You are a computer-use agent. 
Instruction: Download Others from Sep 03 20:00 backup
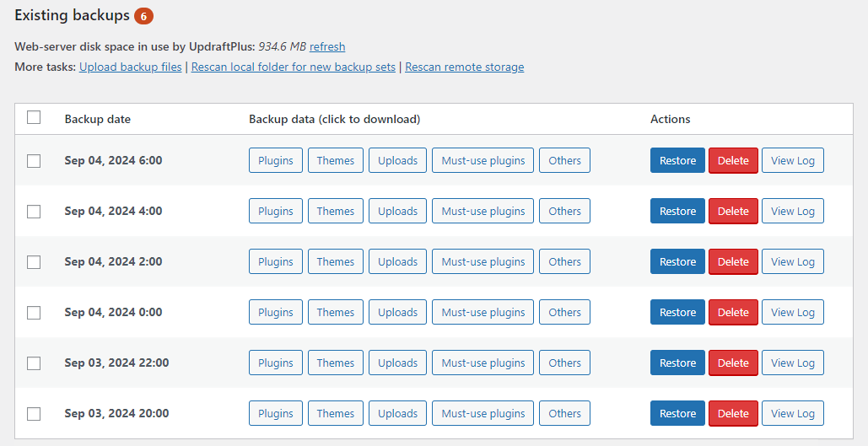[564, 413]
